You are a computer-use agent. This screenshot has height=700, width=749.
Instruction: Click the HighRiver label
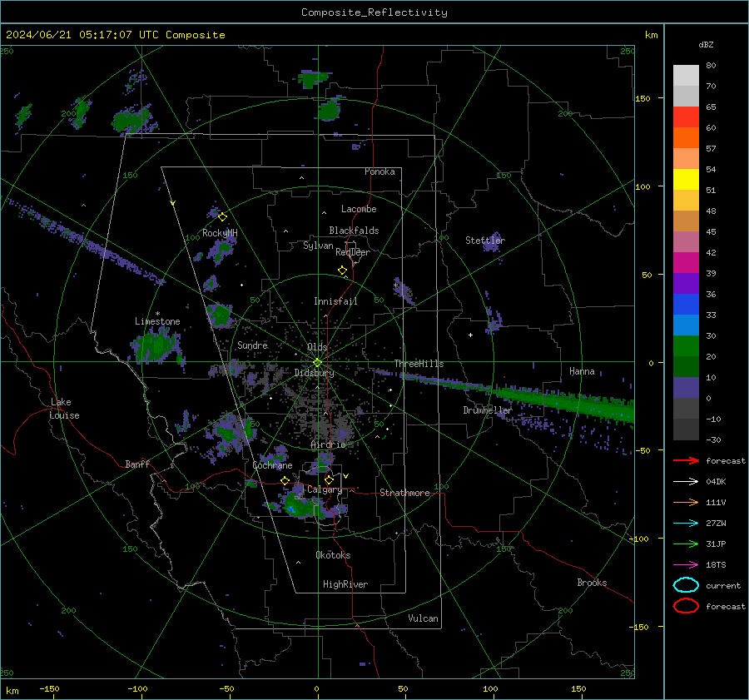345,584
